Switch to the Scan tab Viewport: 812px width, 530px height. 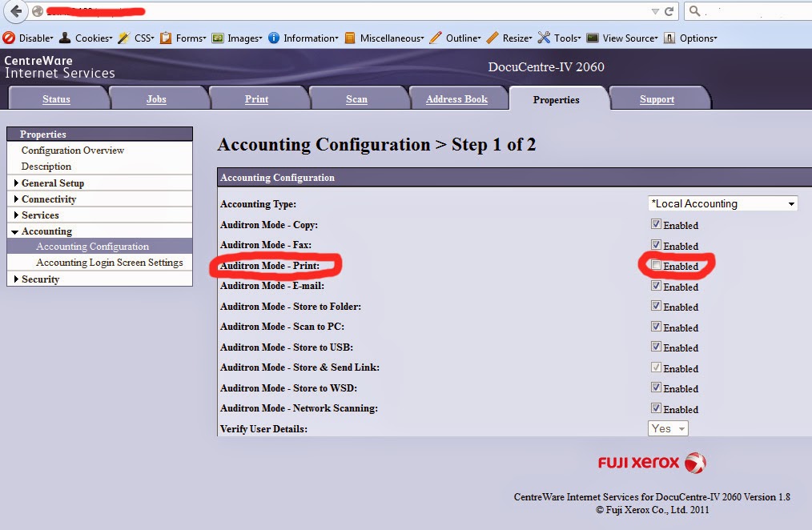pos(357,98)
